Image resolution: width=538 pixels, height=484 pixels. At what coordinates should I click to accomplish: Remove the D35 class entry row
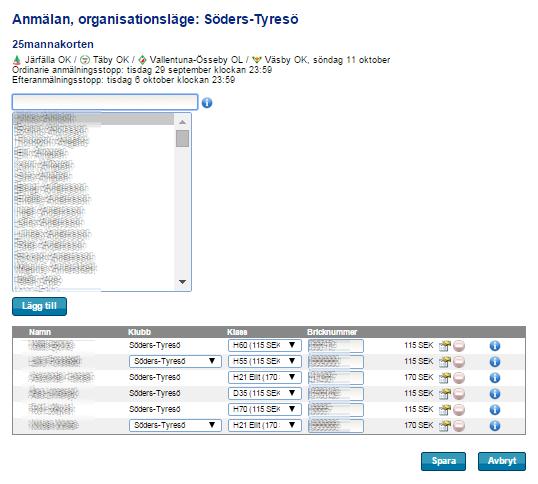[459, 393]
